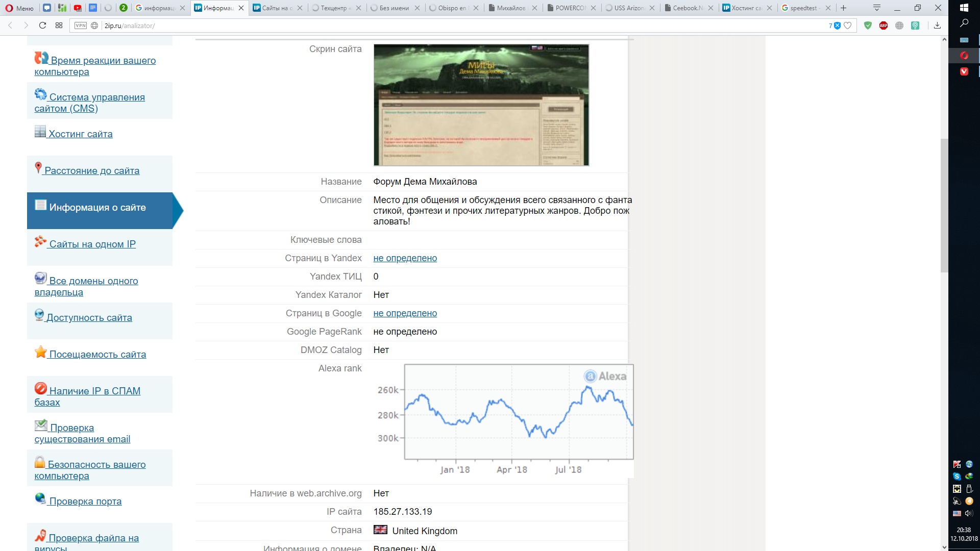Click the reload page icon
The image size is (980, 551).
(43, 26)
